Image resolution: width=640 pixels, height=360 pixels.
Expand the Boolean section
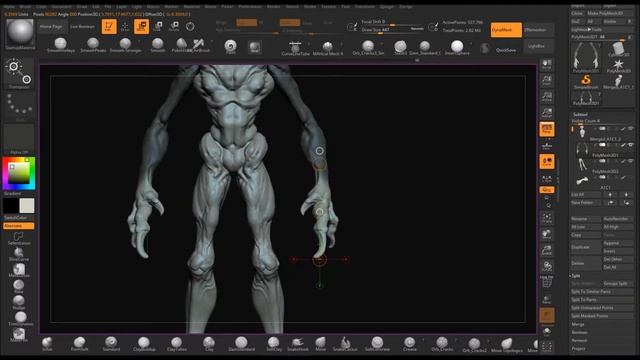coord(580,332)
